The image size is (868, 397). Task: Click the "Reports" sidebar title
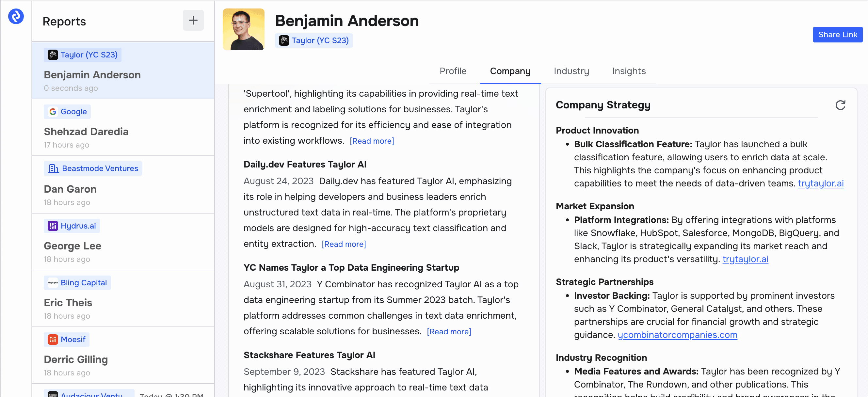point(64,22)
